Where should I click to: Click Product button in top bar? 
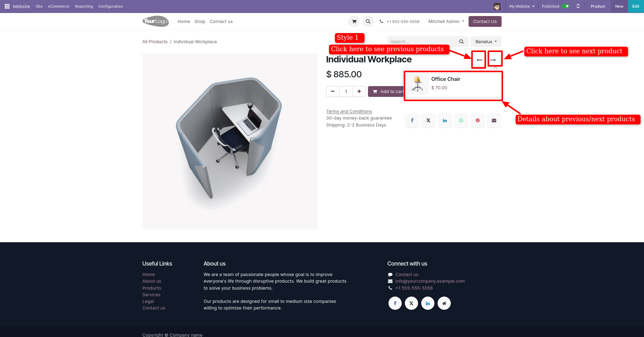tap(598, 6)
